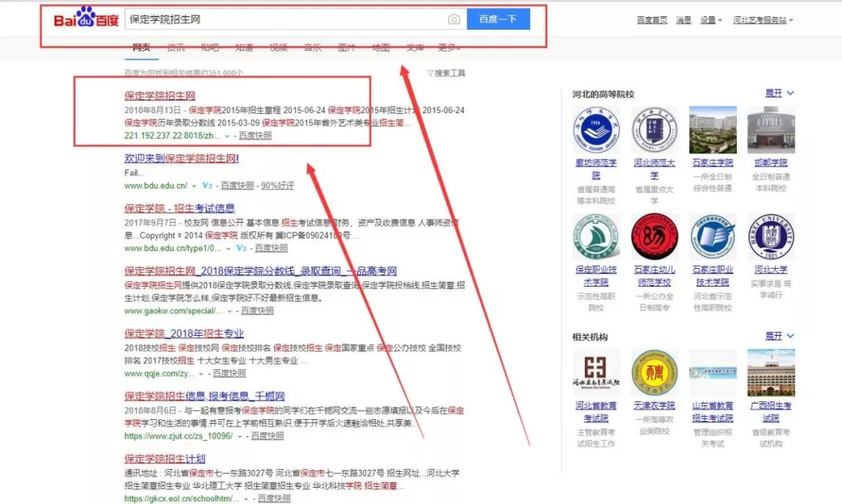This screenshot has width=842, height=504.
Task: Expand dropdown arrow beside www.gaokw.com URL
Action: pyautogui.click(x=229, y=312)
